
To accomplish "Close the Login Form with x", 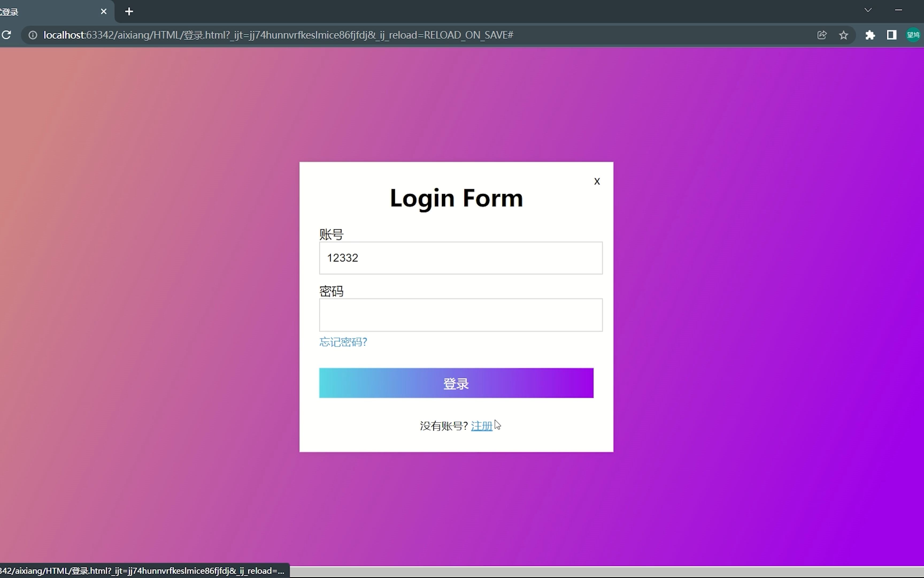I will [597, 181].
